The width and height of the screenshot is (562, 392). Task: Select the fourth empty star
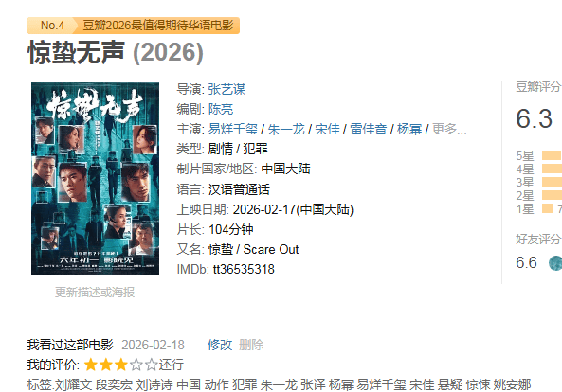(x=136, y=365)
